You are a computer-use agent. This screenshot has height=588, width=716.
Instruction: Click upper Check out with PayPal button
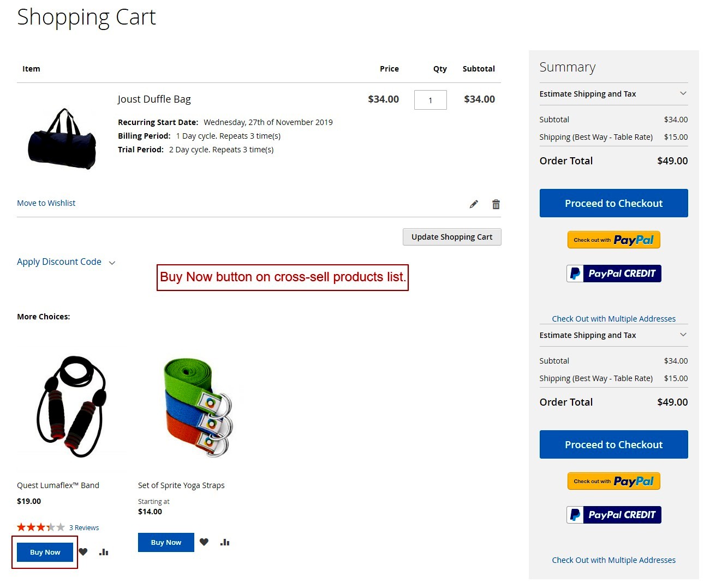pyautogui.click(x=613, y=240)
